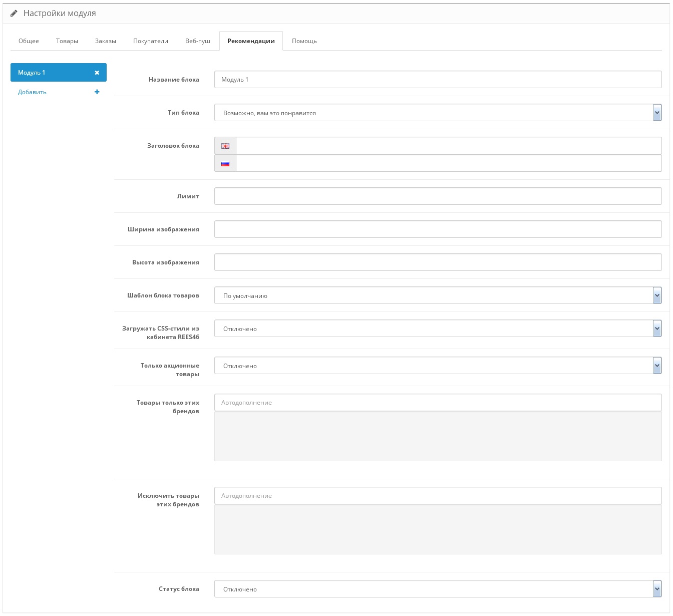Switch to the Общее tab
673x616 pixels.
click(x=29, y=41)
